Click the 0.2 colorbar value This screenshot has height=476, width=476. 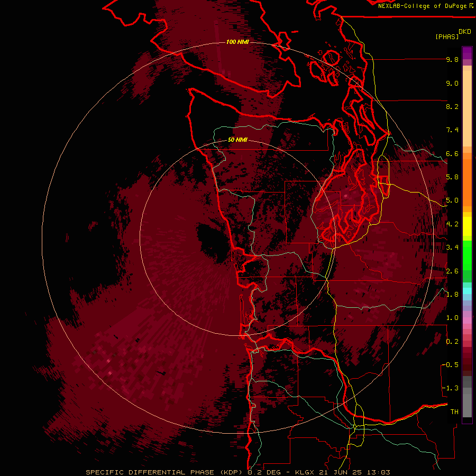tap(452, 342)
